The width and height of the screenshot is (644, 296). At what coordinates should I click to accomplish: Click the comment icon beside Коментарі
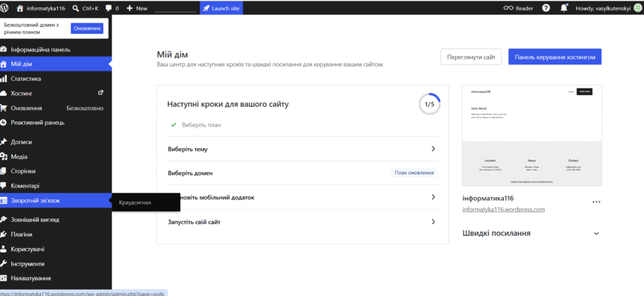pyautogui.click(x=3, y=186)
